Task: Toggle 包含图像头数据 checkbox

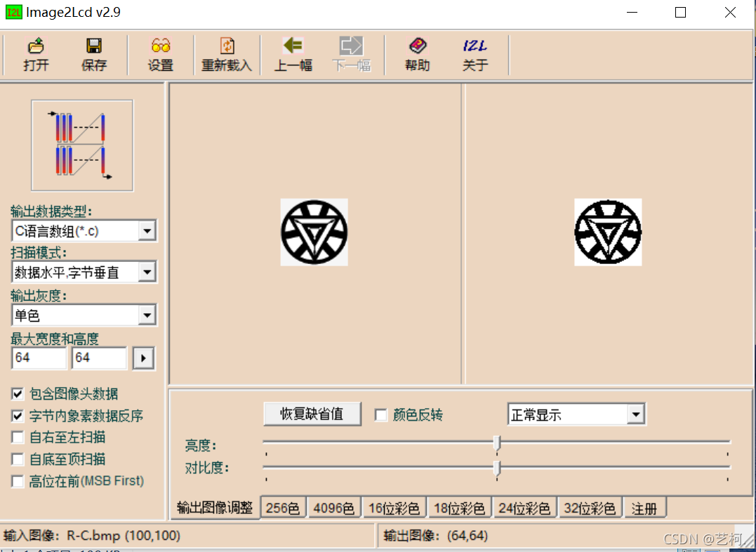Action: click(x=18, y=394)
